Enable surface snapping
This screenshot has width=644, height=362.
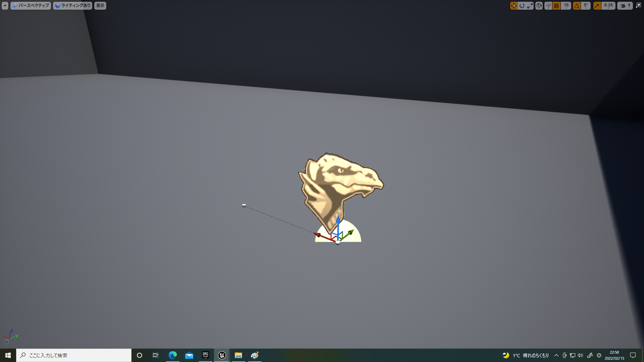547,5
